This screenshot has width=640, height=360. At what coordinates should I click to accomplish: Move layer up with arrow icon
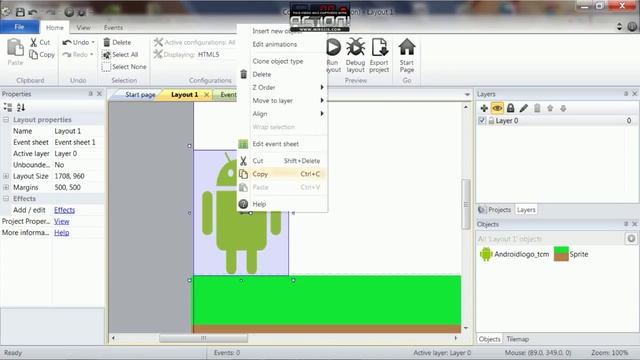coord(550,108)
